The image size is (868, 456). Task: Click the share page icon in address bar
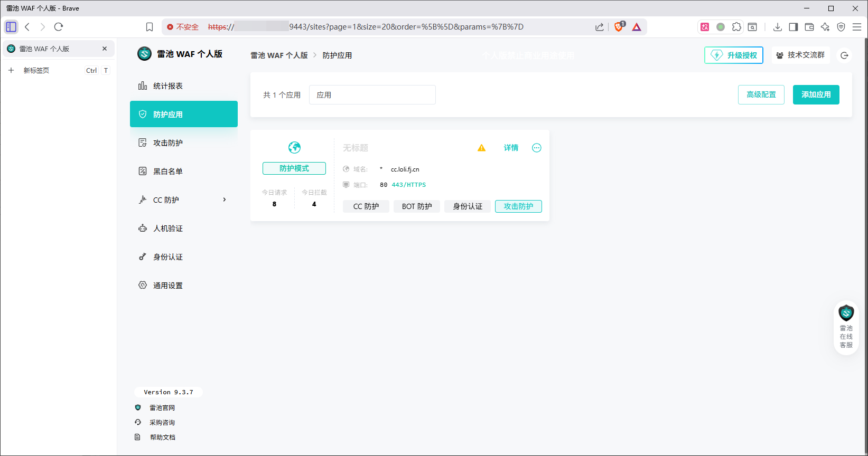point(599,27)
